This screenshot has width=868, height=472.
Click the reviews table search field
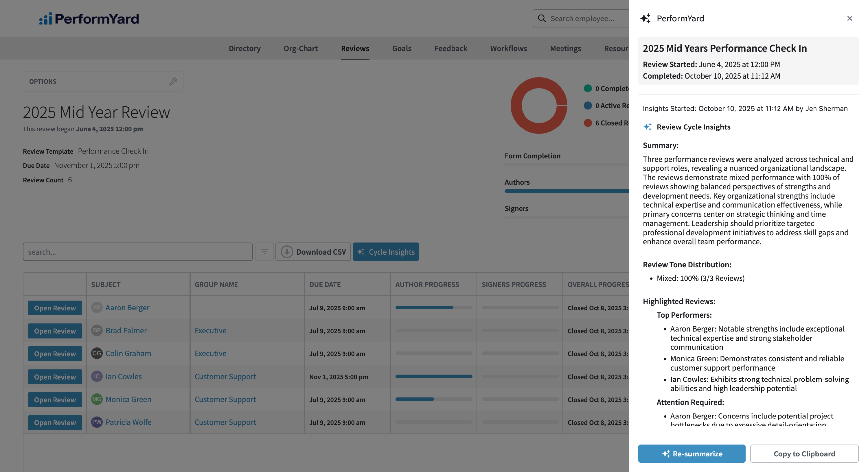(x=137, y=252)
